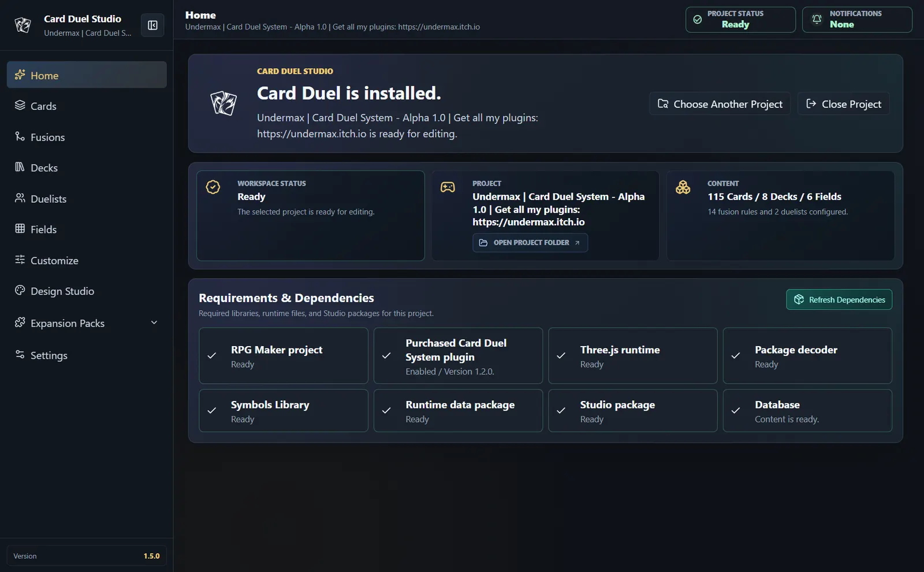Image resolution: width=924 pixels, height=572 pixels.
Task: Click the Home sparkle icon in sidebar
Action: click(x=20, y=75)
